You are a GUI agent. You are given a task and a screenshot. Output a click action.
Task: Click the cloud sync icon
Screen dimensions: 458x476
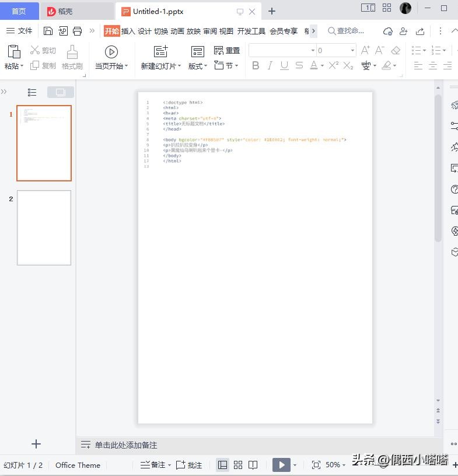[387, 31]
